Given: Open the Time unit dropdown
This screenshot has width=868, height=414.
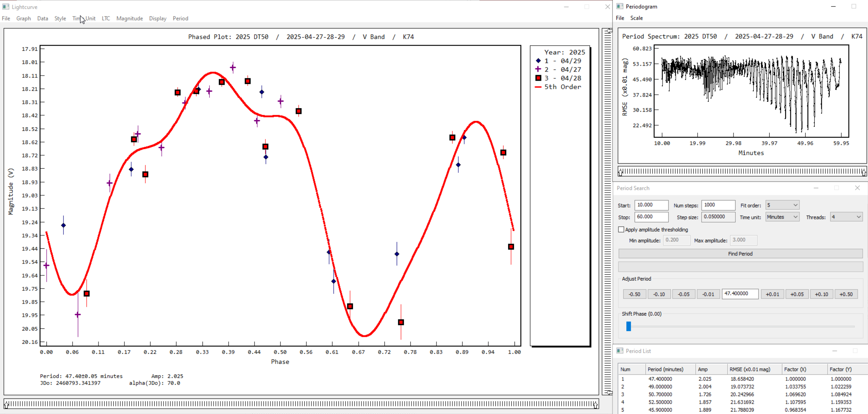Looking at the screenshot, I should pyautogui.click(x=783, y=217).
